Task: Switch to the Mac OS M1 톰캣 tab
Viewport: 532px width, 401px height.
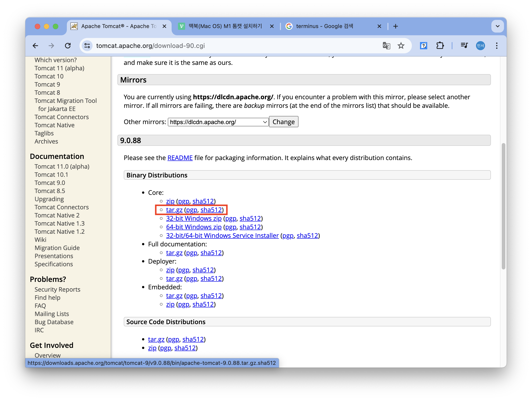Action: (225, 26)
